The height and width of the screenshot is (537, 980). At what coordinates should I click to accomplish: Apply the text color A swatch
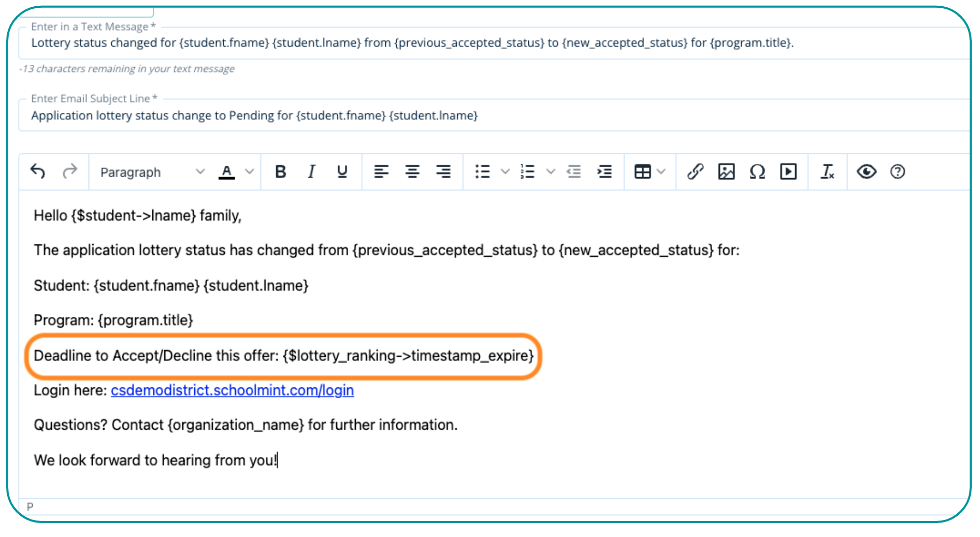(x=227, y=171)
